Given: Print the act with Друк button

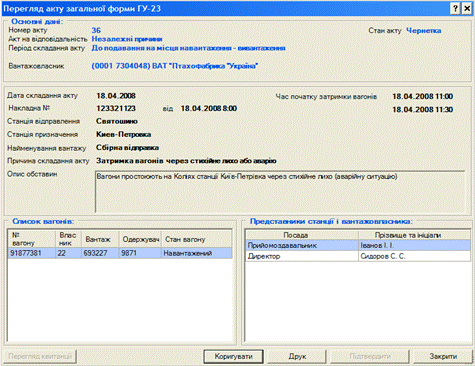Looking at the screenshot, I should (x=297, y=356).
